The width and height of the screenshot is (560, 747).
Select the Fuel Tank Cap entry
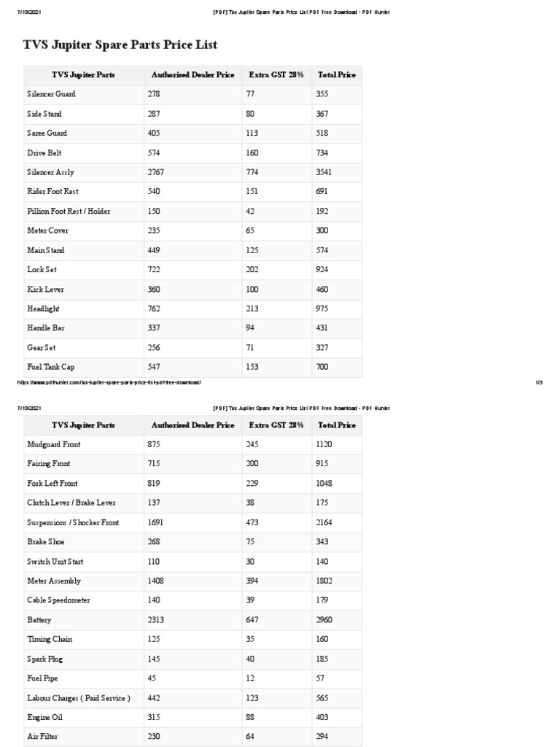click(50, 368)
